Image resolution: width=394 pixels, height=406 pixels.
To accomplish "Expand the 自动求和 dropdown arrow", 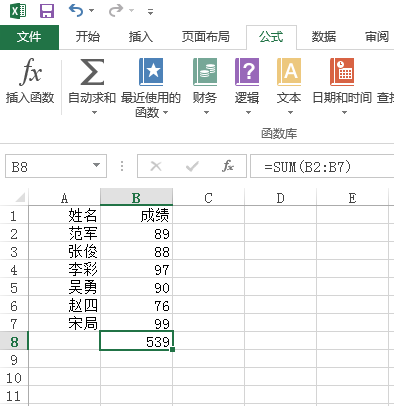I will [94, 113].
